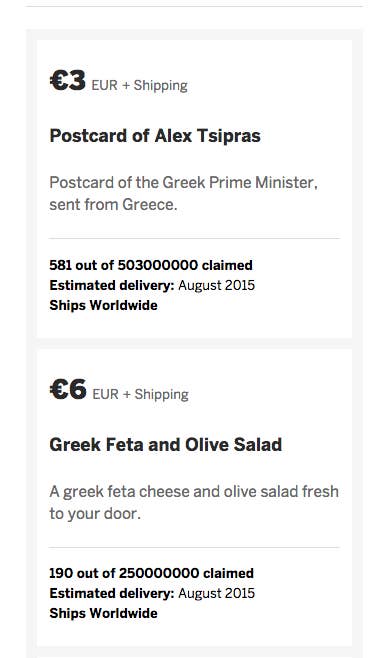
Task: Click the divider line in the salad card
Action: [194, 547]
